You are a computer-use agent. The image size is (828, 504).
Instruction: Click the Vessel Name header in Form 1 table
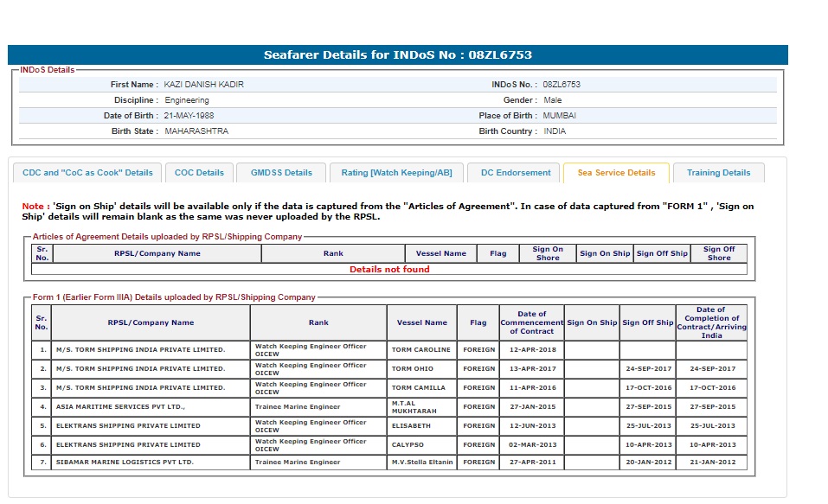pos(422,322)
